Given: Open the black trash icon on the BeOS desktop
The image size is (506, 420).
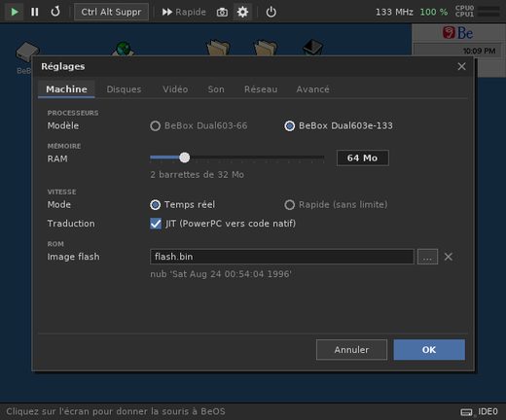Looking at the screenshot, I should click(312, 48).
